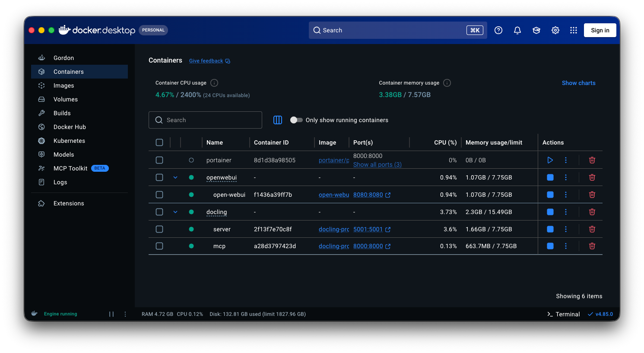Viewport: 644px width, 353px height.
Task: Open more actions for portainer
Action: (566, 160)
